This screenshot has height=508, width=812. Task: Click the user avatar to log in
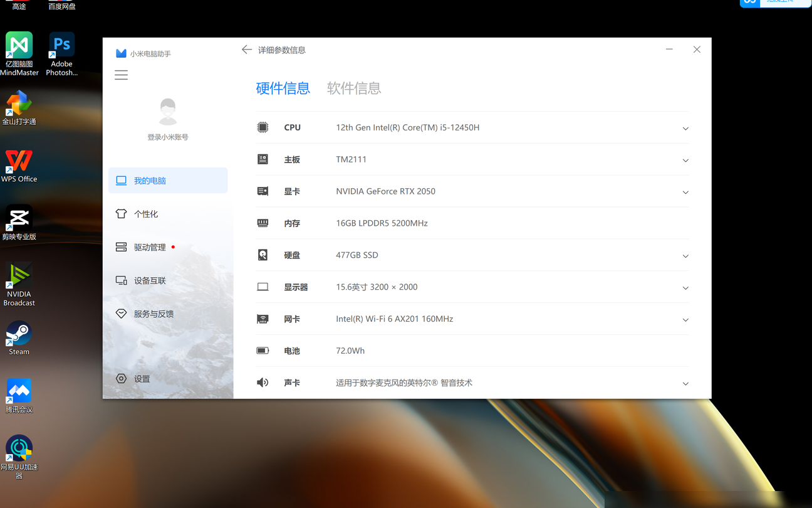167,112
